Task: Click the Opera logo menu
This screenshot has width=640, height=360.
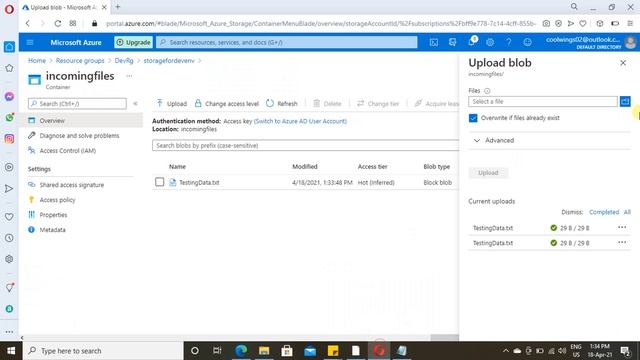Action: pos(9,9)
